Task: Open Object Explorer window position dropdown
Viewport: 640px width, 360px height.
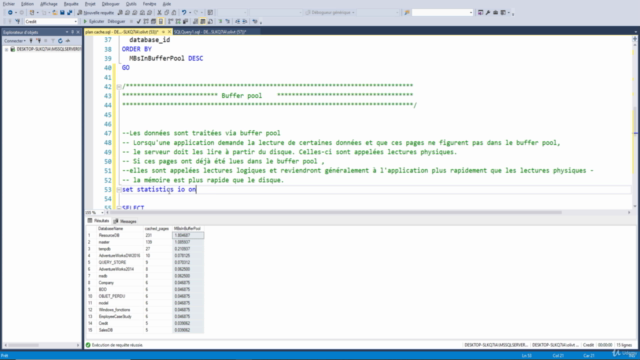Action: tap(67, 32)
